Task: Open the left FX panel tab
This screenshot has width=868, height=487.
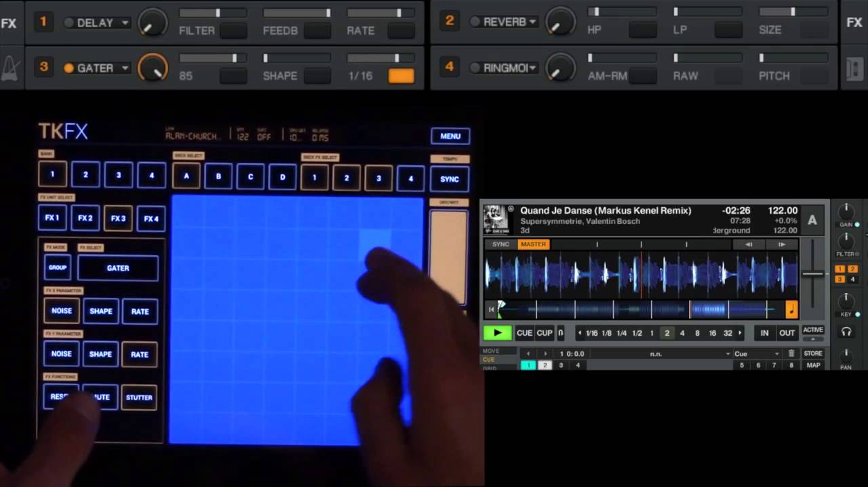Action: point(9,22)
